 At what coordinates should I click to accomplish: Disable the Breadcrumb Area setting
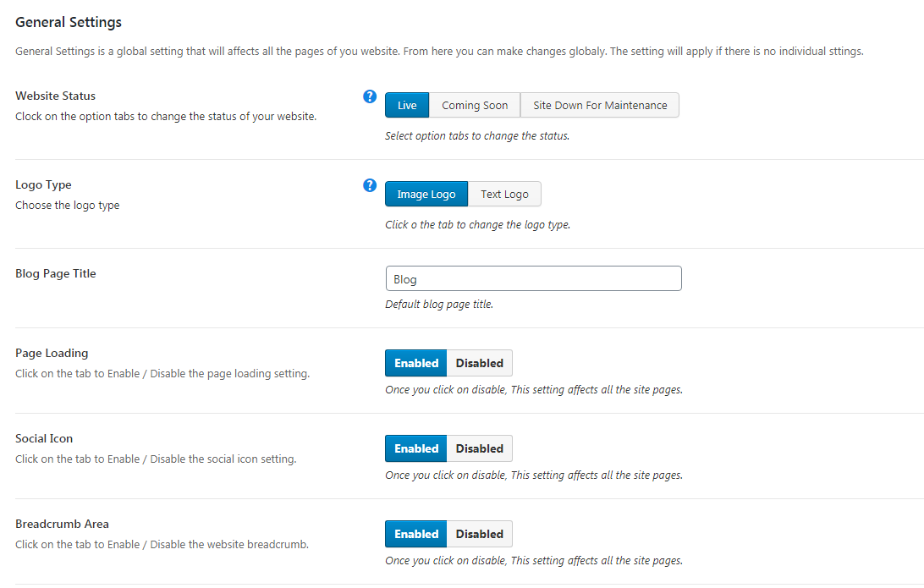480,534
